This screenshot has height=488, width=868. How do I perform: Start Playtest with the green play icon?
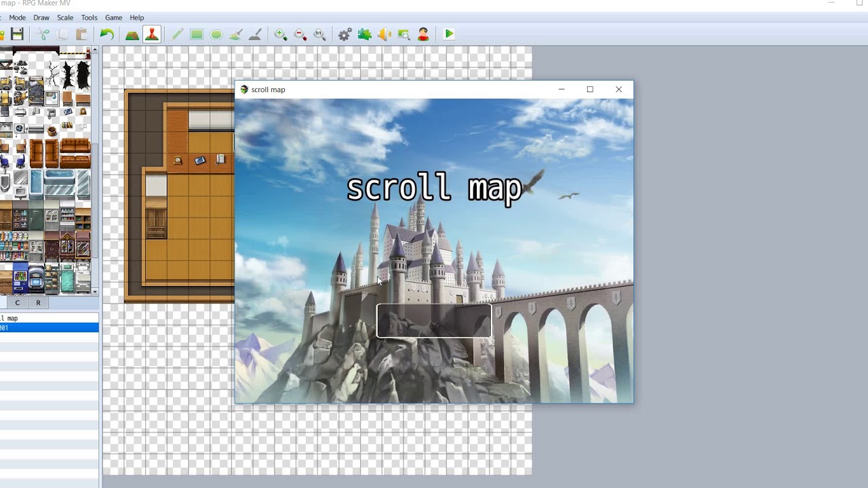click(449, 34)
